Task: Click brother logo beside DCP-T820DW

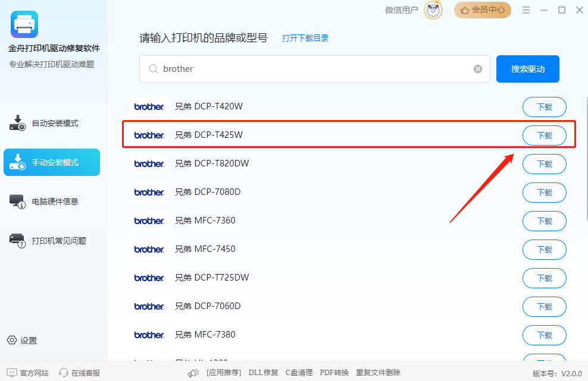Action: [x=149, y=163]
